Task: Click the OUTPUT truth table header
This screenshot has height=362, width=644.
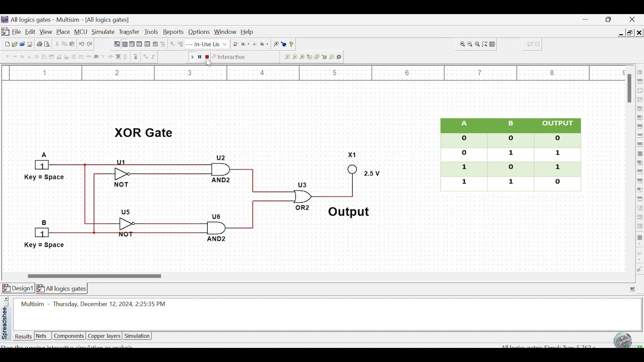Action: click(557, 123)
